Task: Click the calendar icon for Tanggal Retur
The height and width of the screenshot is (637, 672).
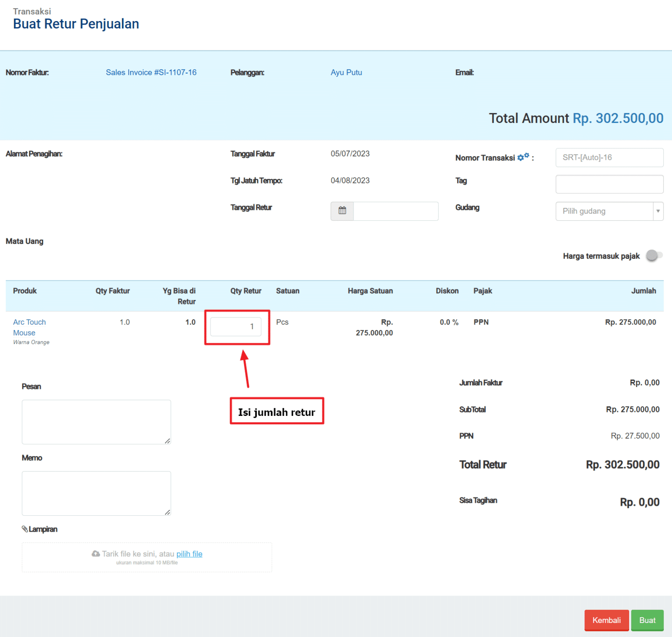Action: coord(342,211)
